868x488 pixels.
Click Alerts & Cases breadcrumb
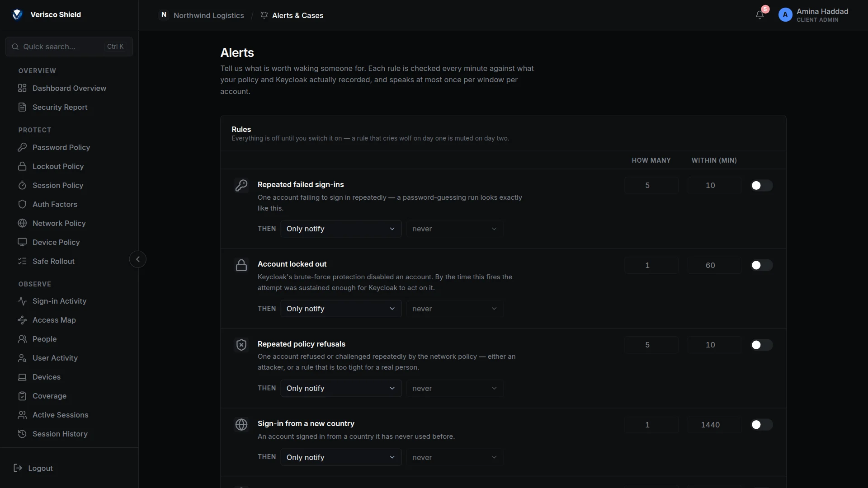pyautogui.click(x=292, y=15)
